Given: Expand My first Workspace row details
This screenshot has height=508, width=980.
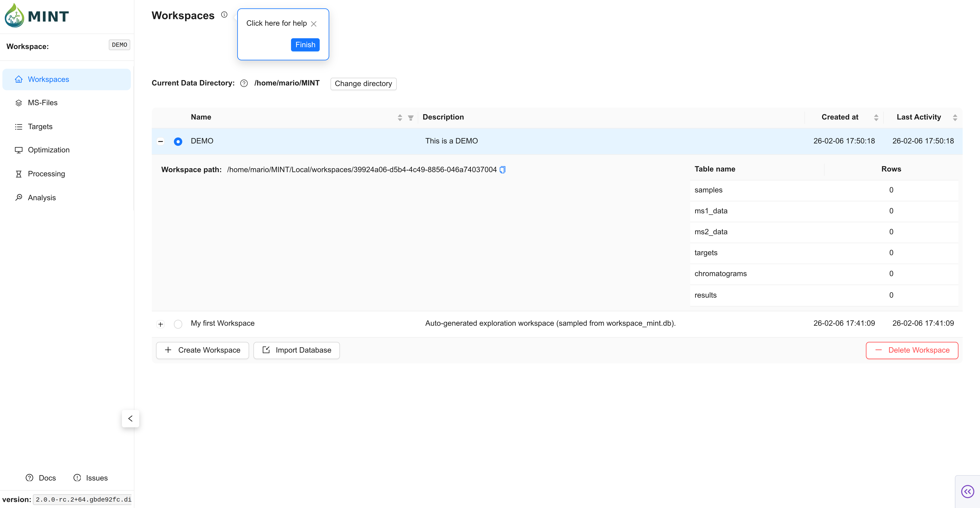Looking at the screenshot, I should tap(161, 324).
